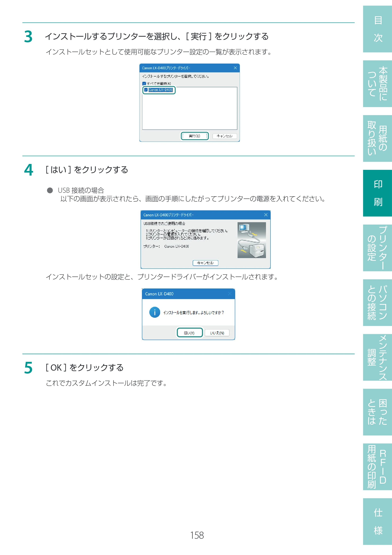Image resolution: width=392 pixels, height=555 pixels.
Task: Click the blue information icon
Action: (155, 312)
